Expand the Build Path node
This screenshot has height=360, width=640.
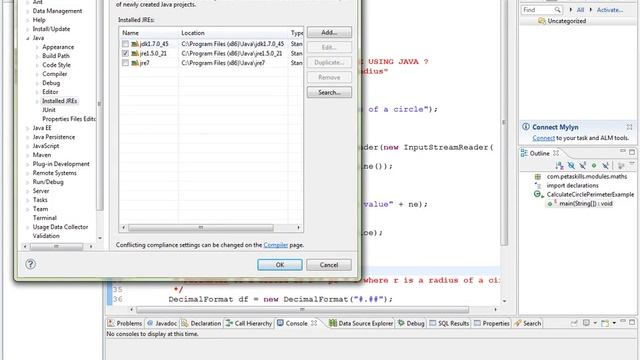(x=37, y=56)
